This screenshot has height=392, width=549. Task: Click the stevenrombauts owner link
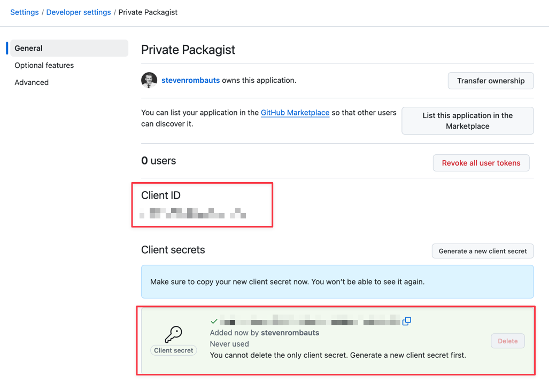pos(190,81)
